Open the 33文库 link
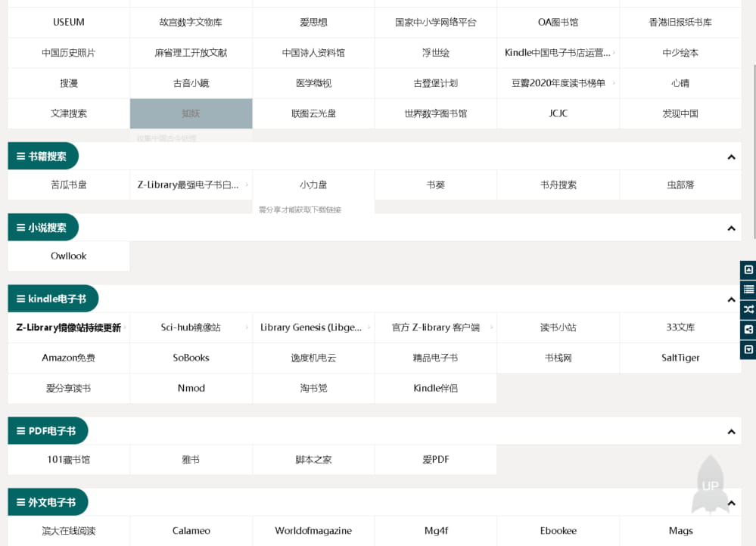756x546 pixels. (680, 327)
